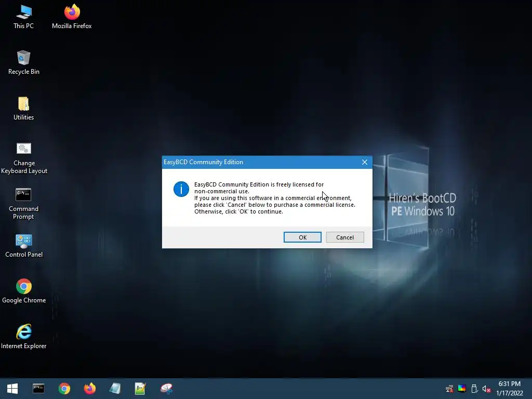Viewport: 532px width, 399px height.
Task: Open the colorful display tray icon
Action: click(x=462, y=389)
